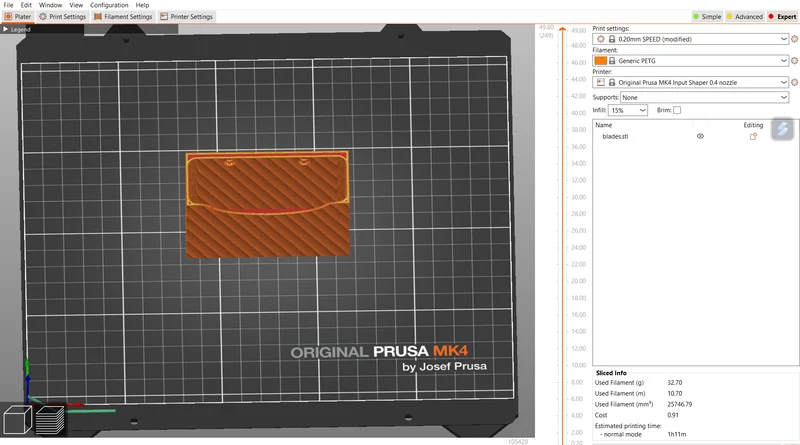Open the Supports dropdown
Viewport: 800px width, 445px height.
(705, 97)
